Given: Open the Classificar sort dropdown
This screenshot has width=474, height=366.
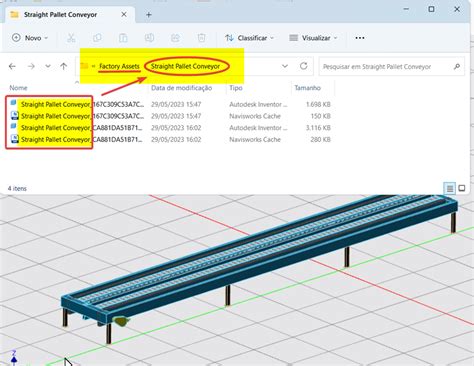Looking at the screenshot, I should pyautogui.click(x=249, y=38).
